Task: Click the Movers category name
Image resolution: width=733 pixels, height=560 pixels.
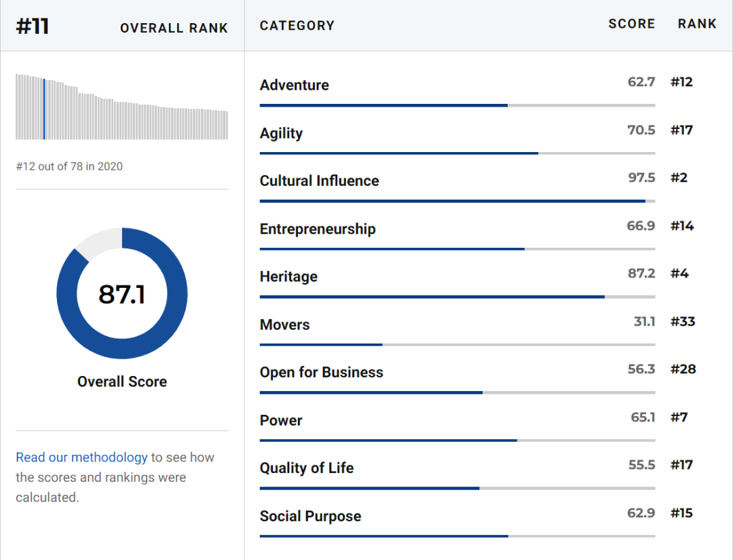Action: click(285, 324)
